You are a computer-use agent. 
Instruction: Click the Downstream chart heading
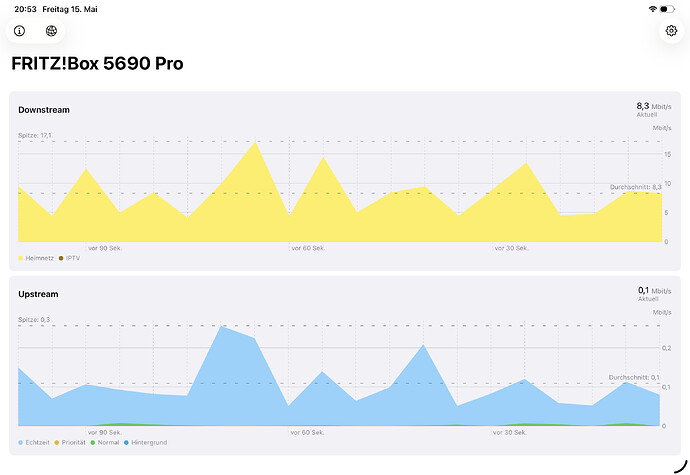(44, 110)
